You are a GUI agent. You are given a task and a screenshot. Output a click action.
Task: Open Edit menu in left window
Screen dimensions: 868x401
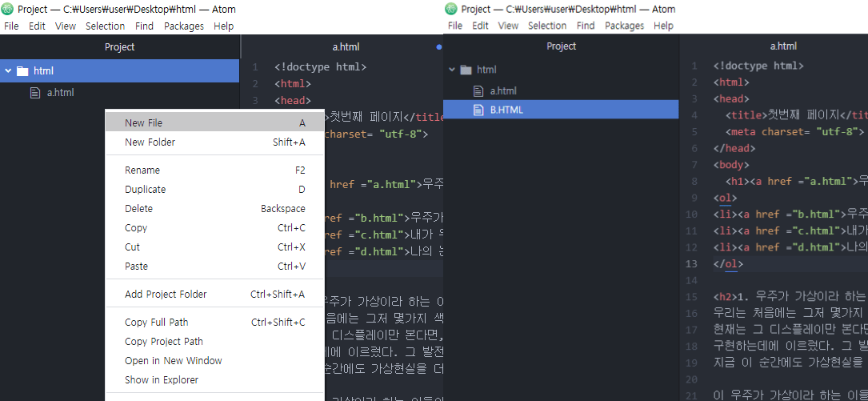(37, 26)
